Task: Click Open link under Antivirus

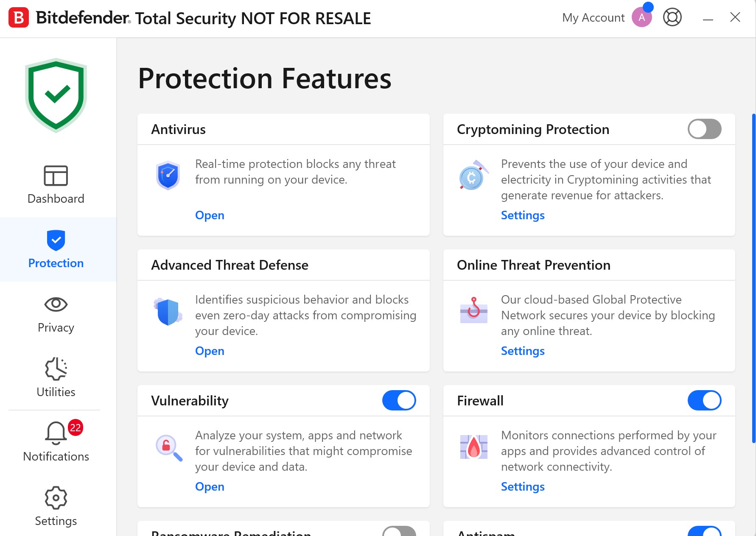Action: click(x=210, y=215)
